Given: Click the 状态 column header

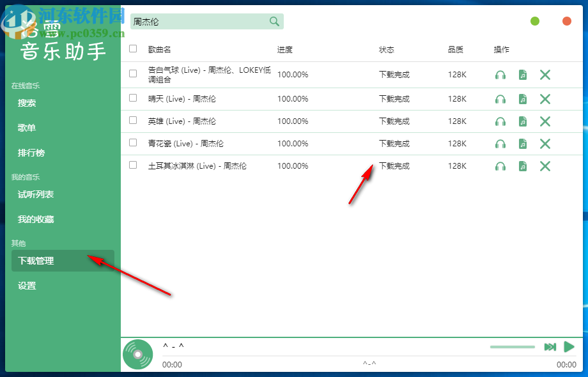Looking at the screenshot, I should click(386, 49).
